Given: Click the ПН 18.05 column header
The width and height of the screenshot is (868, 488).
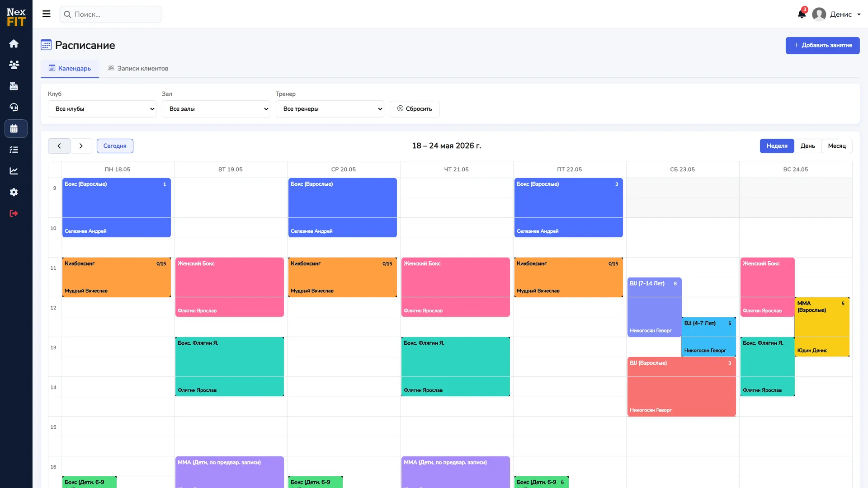Looking at the screenshot, I should pos(118,169).
